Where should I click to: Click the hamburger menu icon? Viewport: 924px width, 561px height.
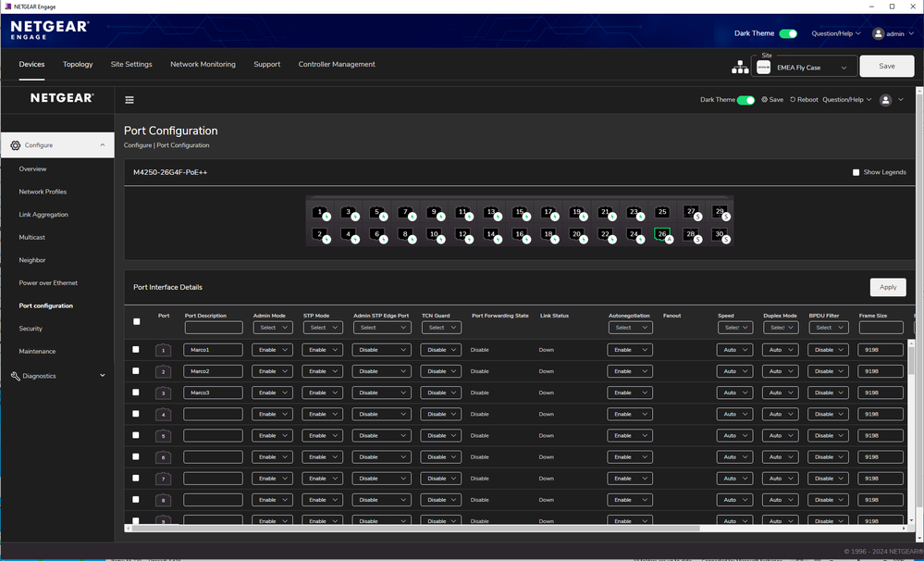point(129,100)
